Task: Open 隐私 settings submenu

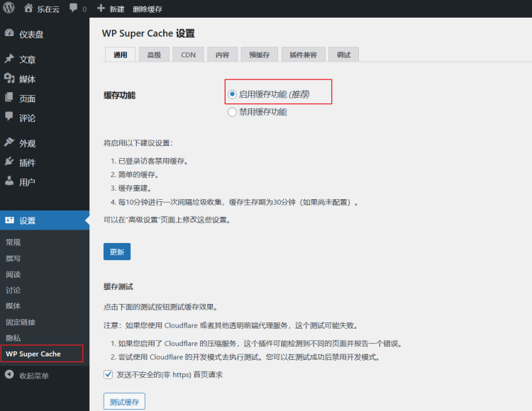Action: pyautogui.click(x=13, y=338)
